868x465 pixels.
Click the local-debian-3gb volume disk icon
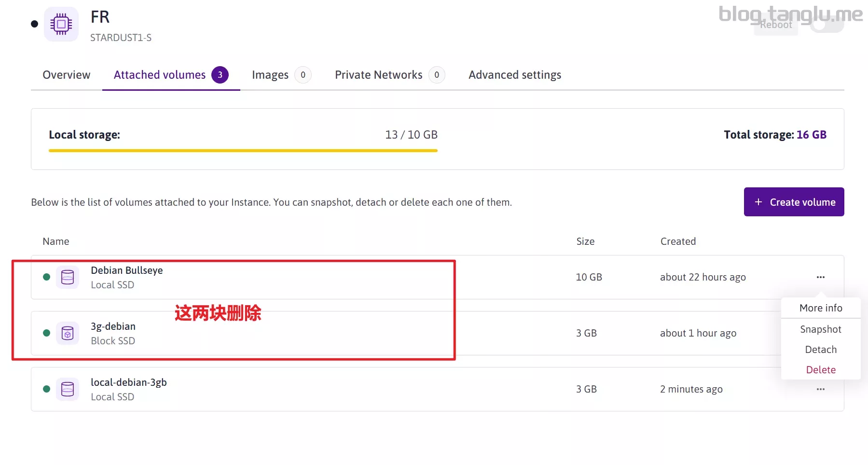tap(68, 389)
